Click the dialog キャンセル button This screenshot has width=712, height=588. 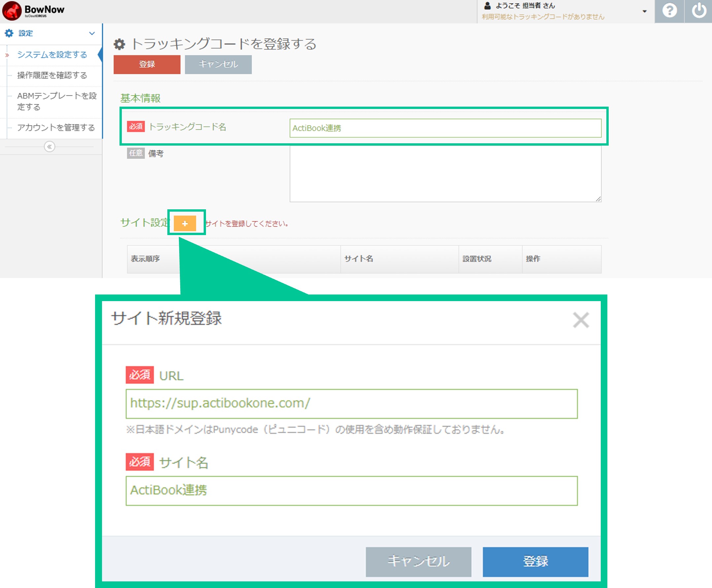[x=419, y=562]
